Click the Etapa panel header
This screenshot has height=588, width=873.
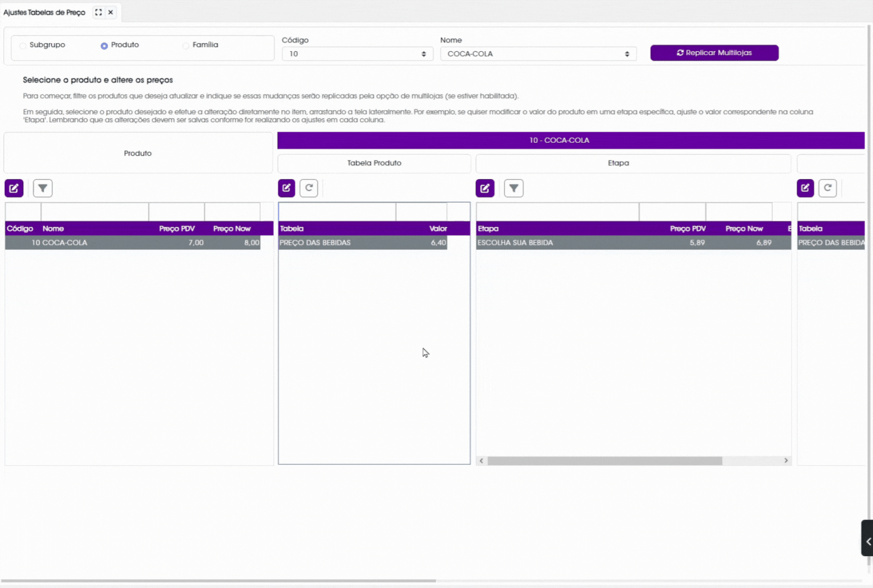coord(633,163)
